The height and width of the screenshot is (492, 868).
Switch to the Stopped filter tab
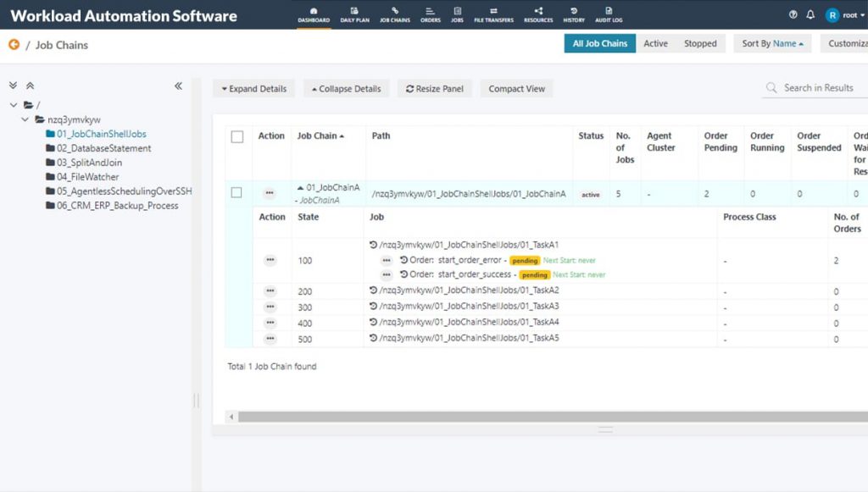700,44
